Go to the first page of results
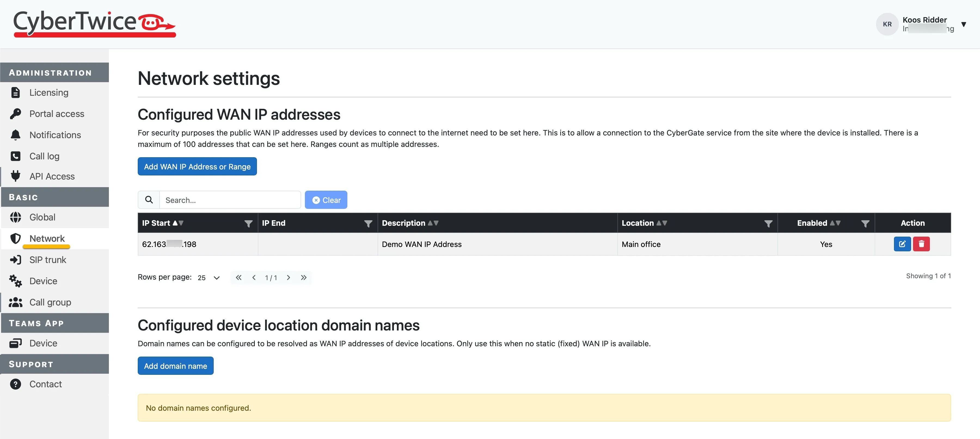Image resolution: width=980 pixels, height=439 pixels. click(238, 277)
